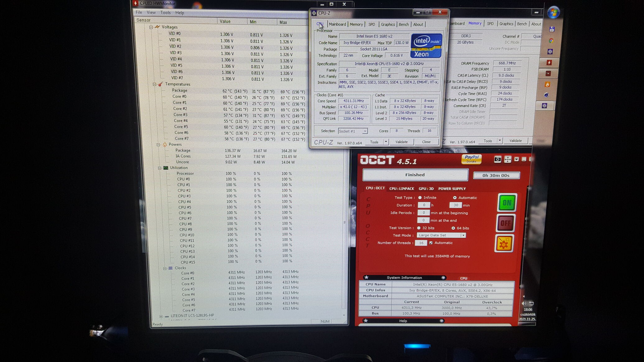Viewport: 644px width, 362px height.
Task: Click the Clocks category icon
Action: pyautogui.click(x=170, y=268)
